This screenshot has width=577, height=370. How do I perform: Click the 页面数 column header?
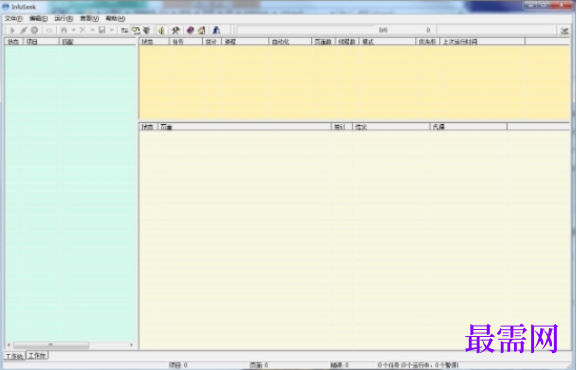[x=323, y=42]
